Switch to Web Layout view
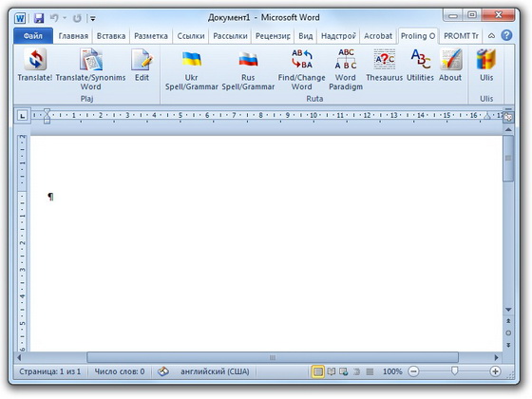Viewport: 532px width, 399px height. click(344, 371)
